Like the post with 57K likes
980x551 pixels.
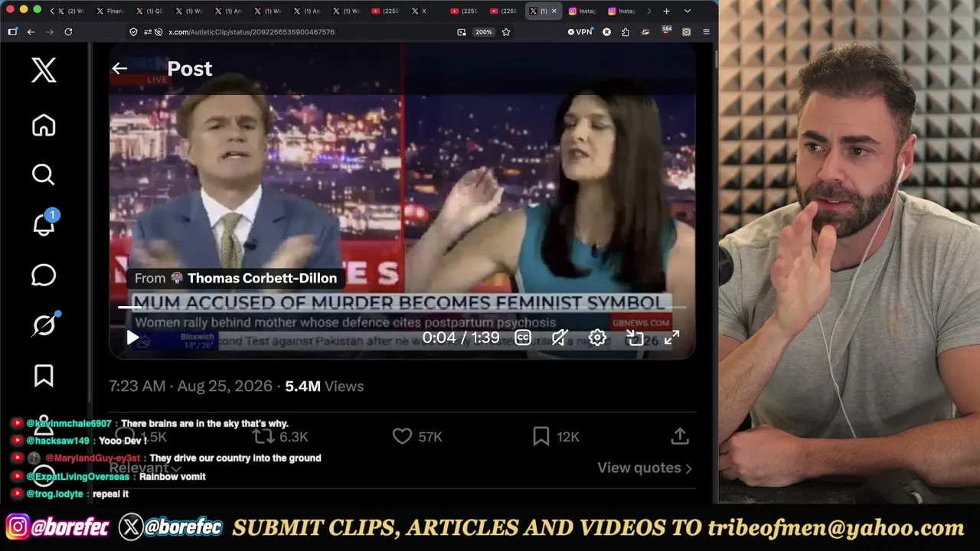pyautogui.click(x=417, y=436)
